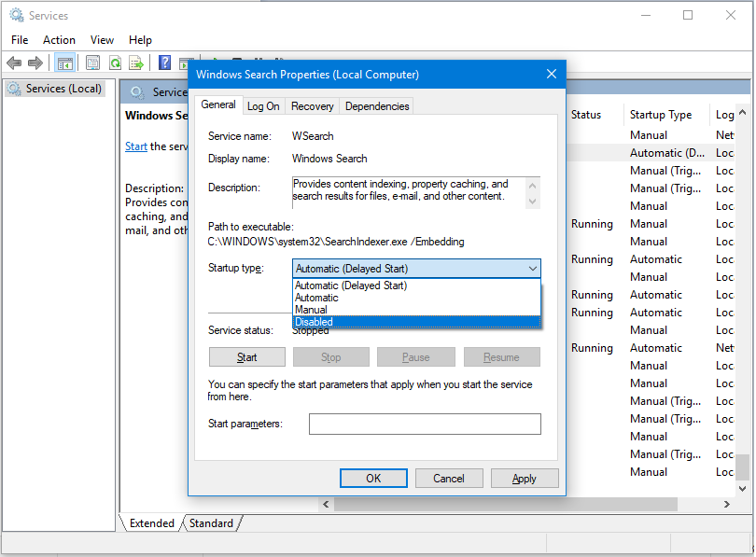Screen dimensions: 756x557
Task: Open the Help menu
Action: tap(140, 40)
